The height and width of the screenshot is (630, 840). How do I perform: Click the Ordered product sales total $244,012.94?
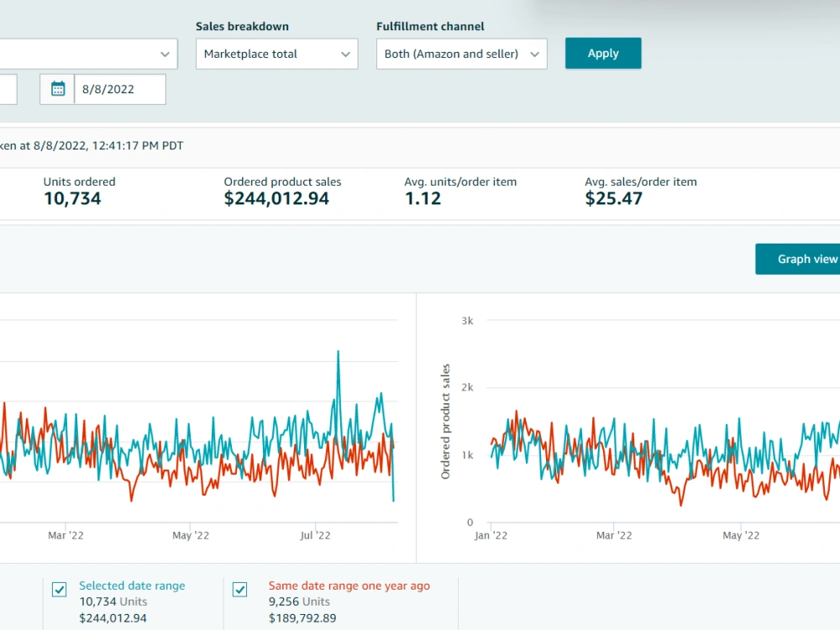(x=276, y=199)
